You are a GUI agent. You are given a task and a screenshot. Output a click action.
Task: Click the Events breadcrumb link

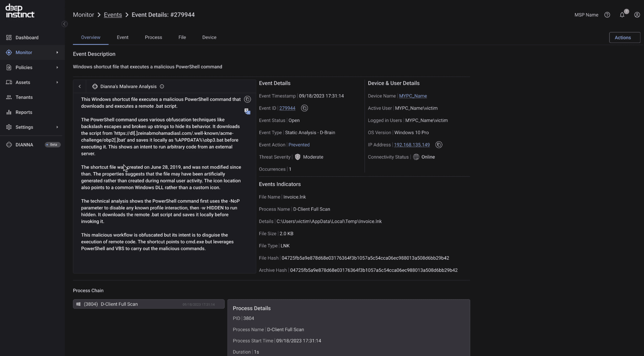tap(113, 15)
